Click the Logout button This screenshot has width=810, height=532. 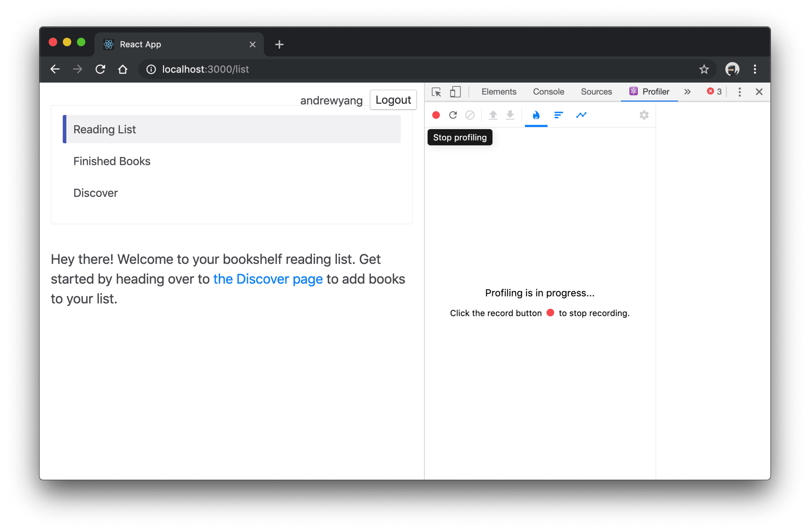pyautogui.click(x=393, y=100)
